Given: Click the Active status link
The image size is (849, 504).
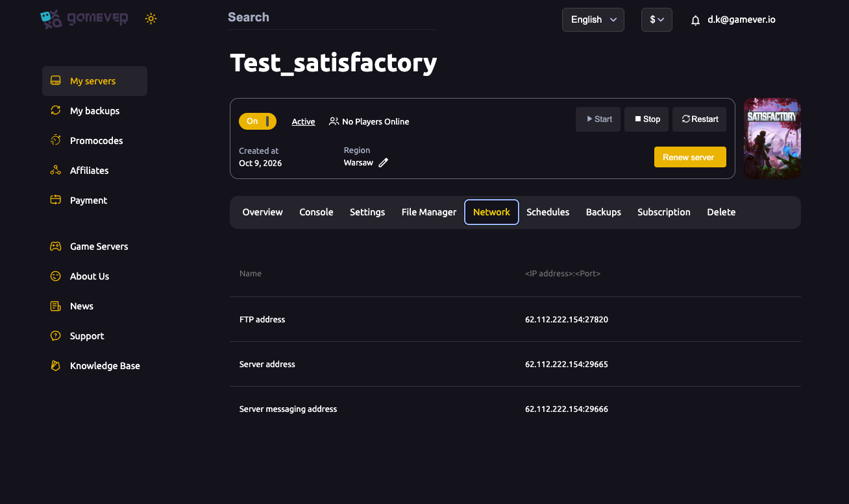Looking at the screenshot, I should (x=303, y=121).
